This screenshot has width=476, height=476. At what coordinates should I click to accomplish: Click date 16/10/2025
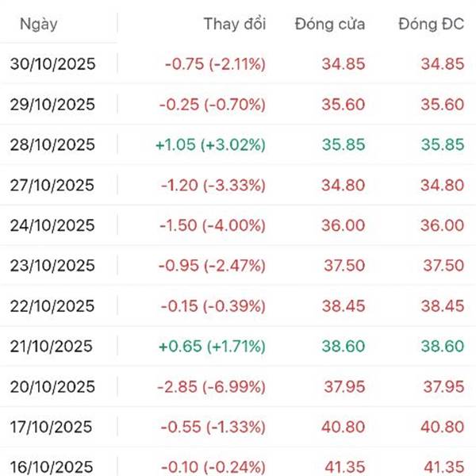[52, 466]
